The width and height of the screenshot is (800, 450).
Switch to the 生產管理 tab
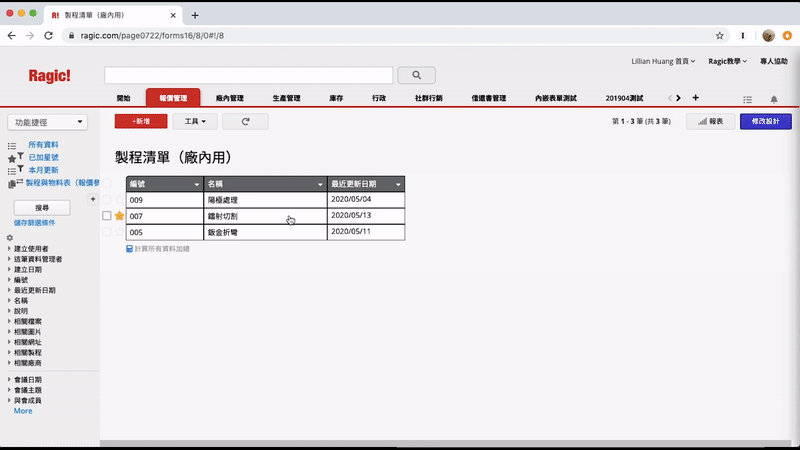(286, 99)
